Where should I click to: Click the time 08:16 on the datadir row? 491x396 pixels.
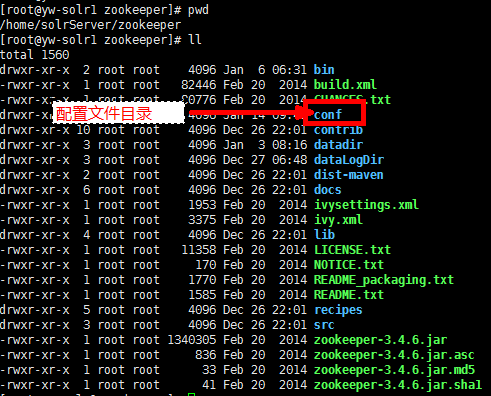(x=289, y=145)
